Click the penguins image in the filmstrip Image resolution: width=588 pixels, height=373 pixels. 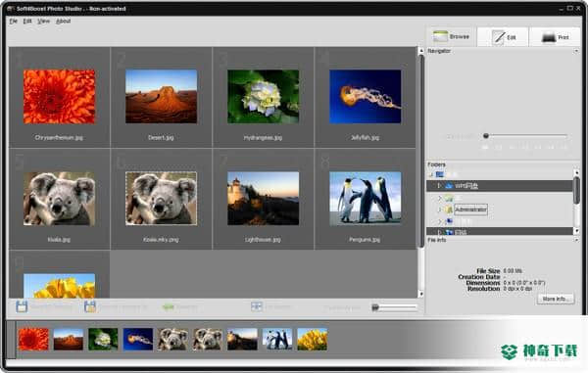pyautogui.click(x=277, y=340)
